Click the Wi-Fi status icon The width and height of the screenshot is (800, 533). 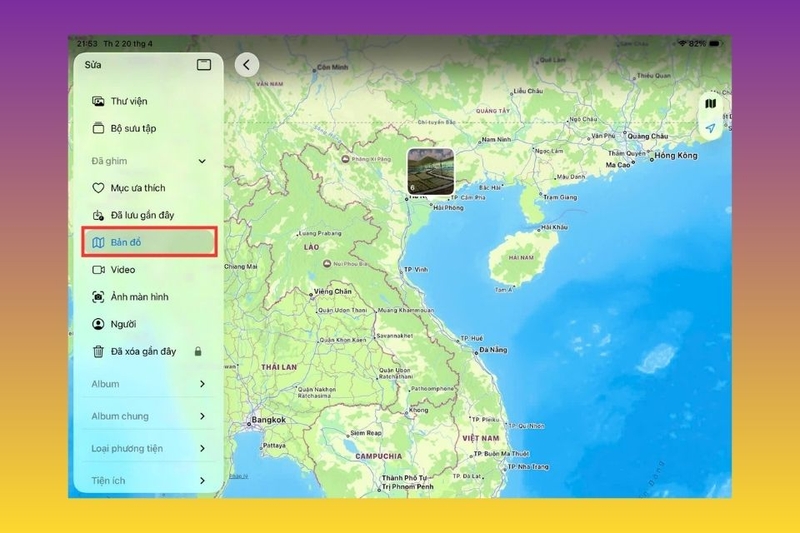(682, 43)
